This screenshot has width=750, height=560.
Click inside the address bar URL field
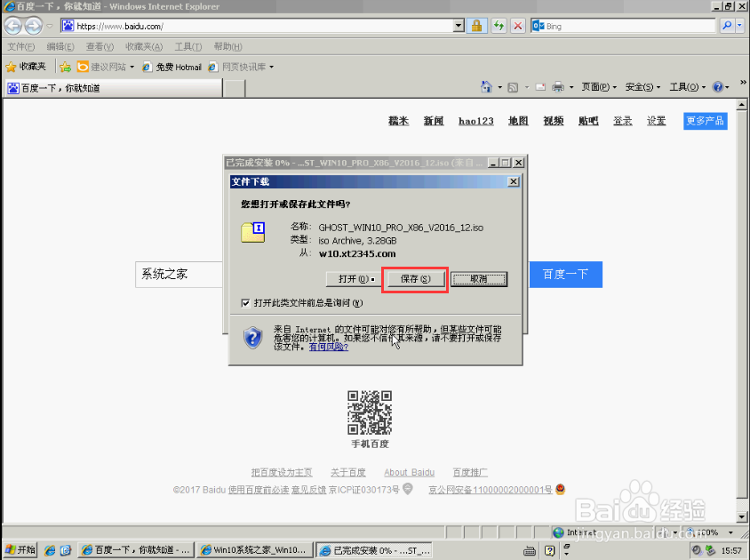tap(263, 26)
